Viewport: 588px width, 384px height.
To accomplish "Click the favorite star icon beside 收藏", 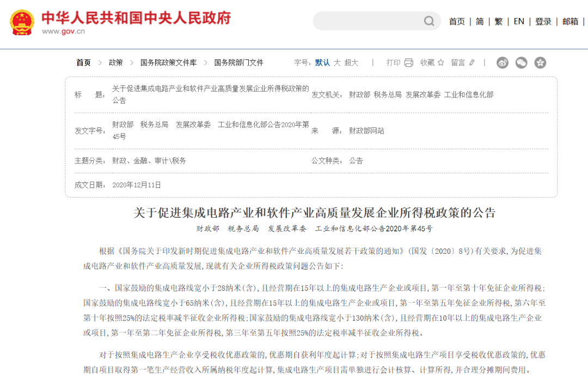I will click(x=440, y=63).
